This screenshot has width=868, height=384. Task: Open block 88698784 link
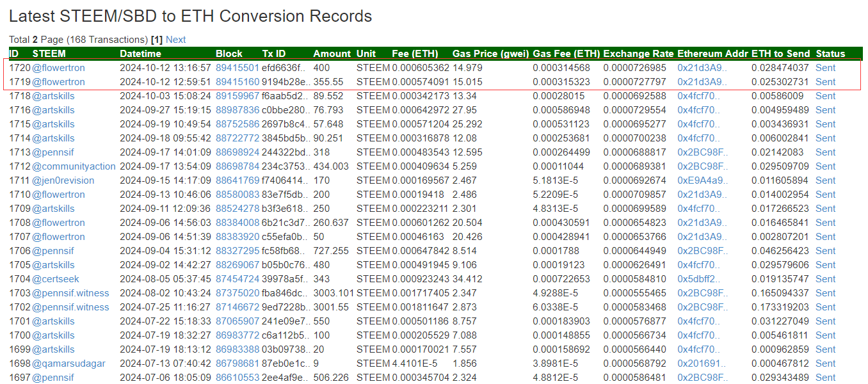pos(237,166)
